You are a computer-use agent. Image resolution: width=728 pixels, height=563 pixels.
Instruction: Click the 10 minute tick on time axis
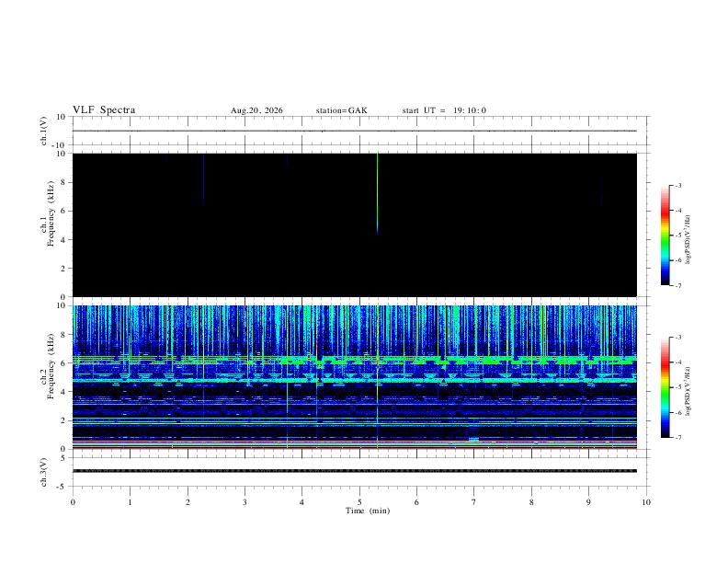tap(646, 502)
